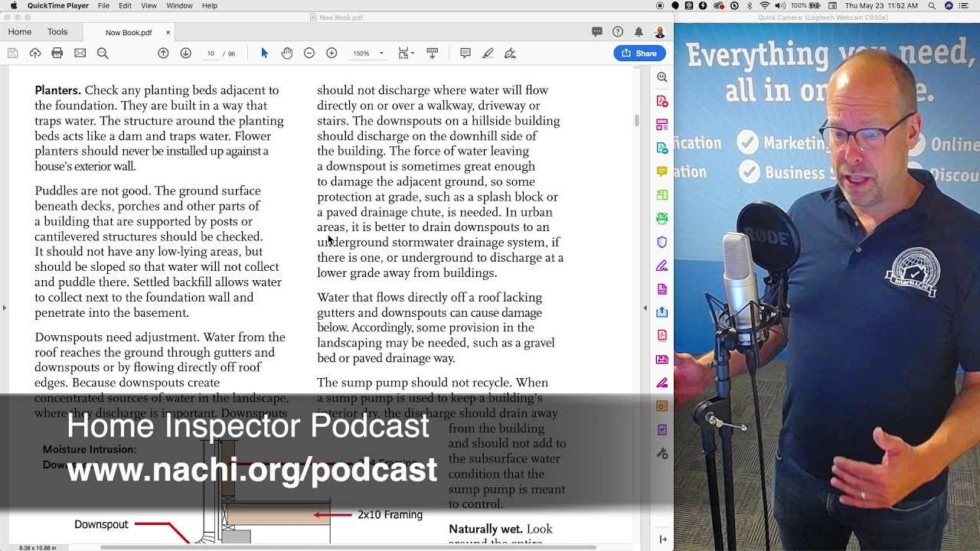Open the find text magnifier icon
The image size is (980, 551).
point(103,53)
